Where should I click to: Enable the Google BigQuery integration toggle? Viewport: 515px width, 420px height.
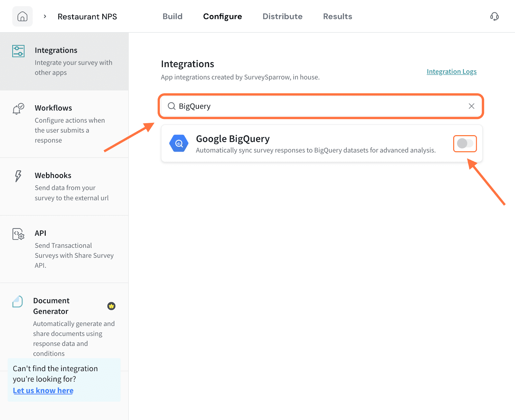point(465,144)
